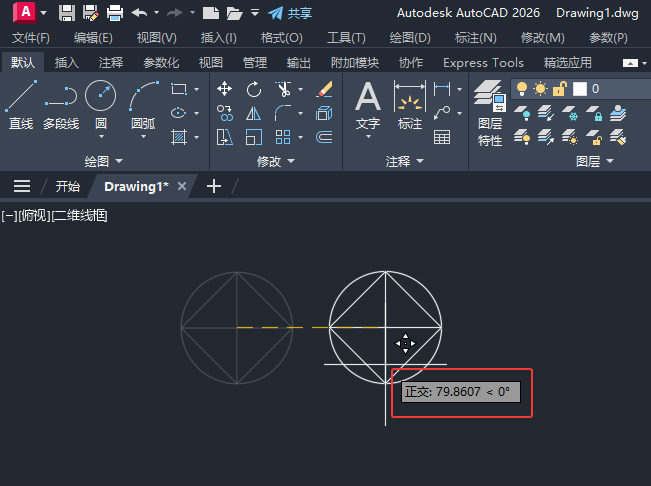This screenshot has height=486, width=651.
Task: Click the Explode box icon
Action: pos(324,113)
